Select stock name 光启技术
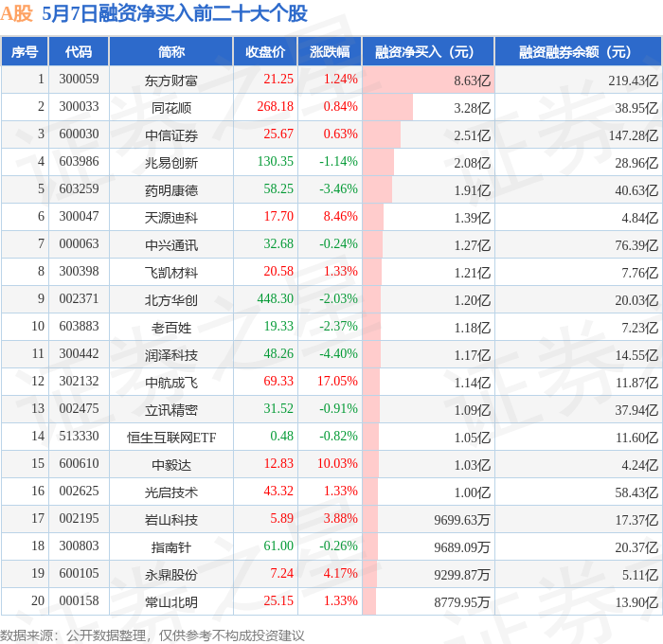Image resolution: width=663 pixels, height=644 pixels. pyautogui.click(x=171, y=492)
